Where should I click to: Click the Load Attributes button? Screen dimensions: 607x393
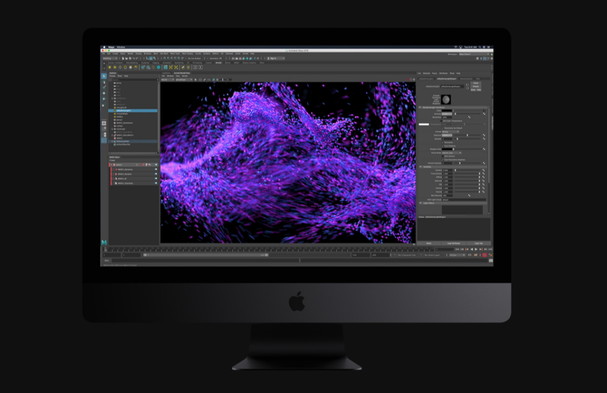454,243
